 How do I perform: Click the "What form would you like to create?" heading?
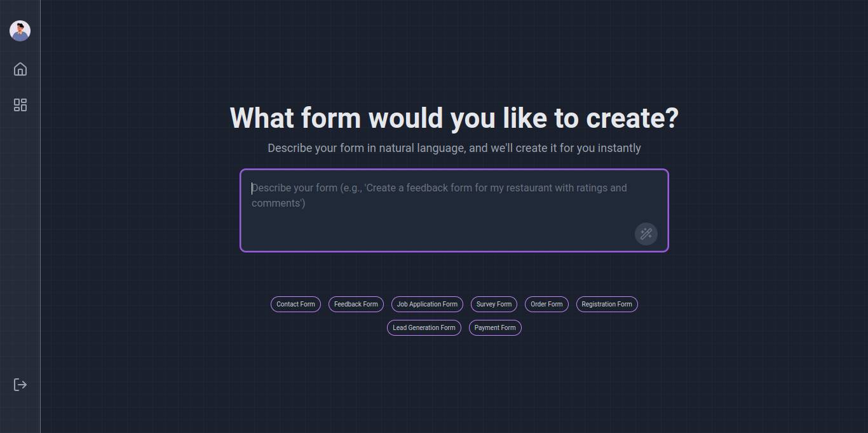tap(454, 119)
